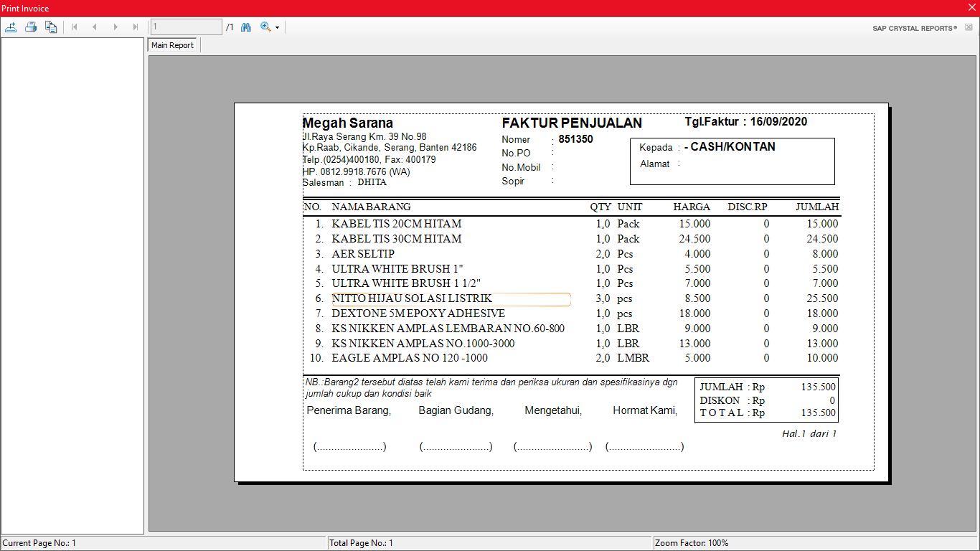Viewport: 980px width, 551px height.
Task: Click 'KABEL TIS 30CM HITAM' item name
Action: pyautogui.click(x=397, y=239)
